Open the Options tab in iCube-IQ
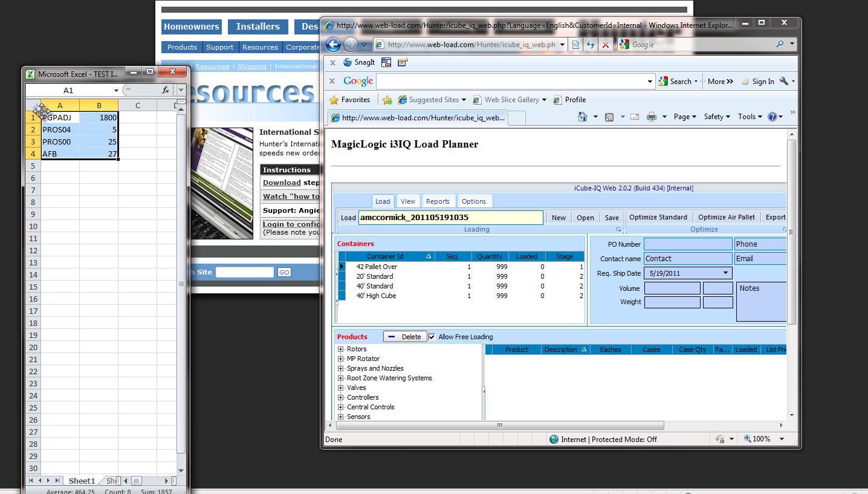 [473, 201]
